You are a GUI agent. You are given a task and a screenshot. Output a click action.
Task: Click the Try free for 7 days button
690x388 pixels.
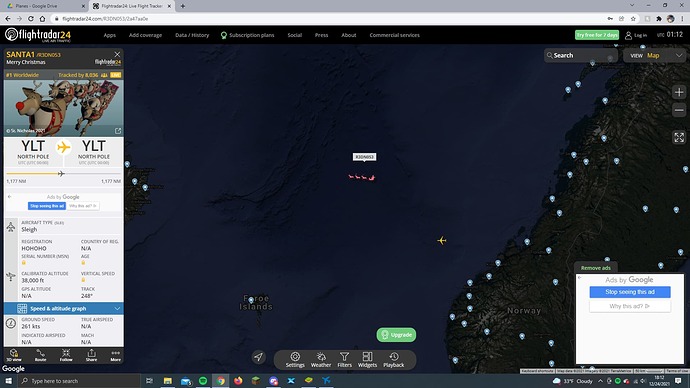[x=597, y=35]
